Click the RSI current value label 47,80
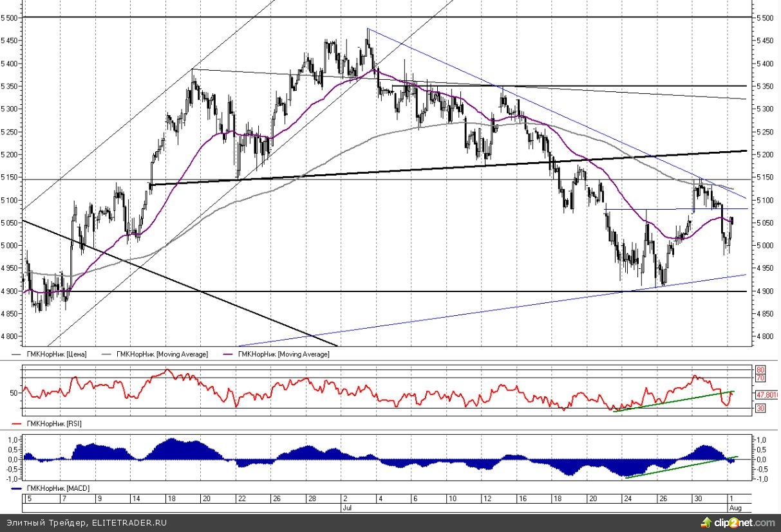This screenshot has height=532, width=781. point(767,394)
